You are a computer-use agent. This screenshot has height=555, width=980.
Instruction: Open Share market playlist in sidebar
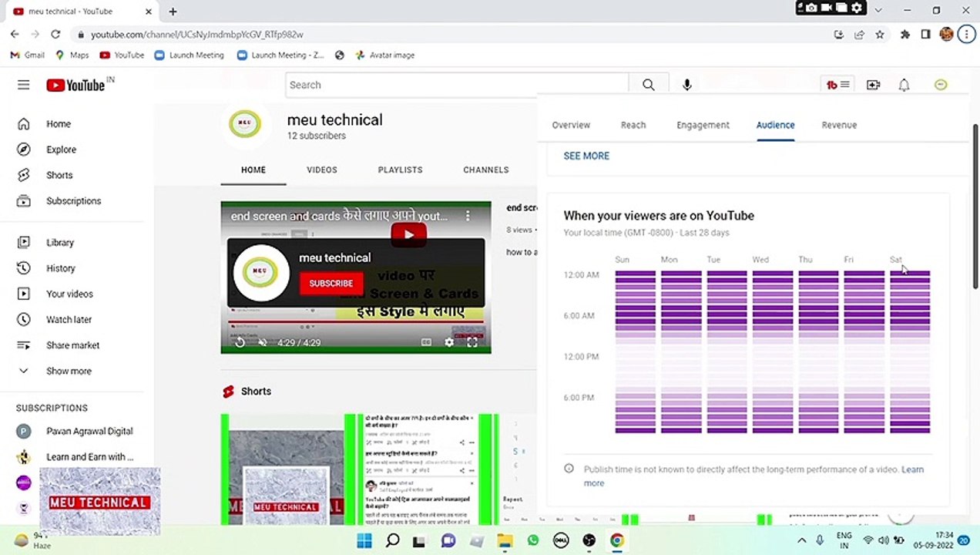point(72,345)
